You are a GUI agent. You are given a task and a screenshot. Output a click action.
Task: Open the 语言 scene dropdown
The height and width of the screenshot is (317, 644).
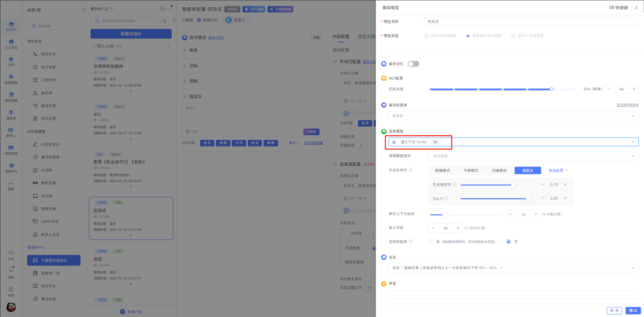tap(513, 268)
